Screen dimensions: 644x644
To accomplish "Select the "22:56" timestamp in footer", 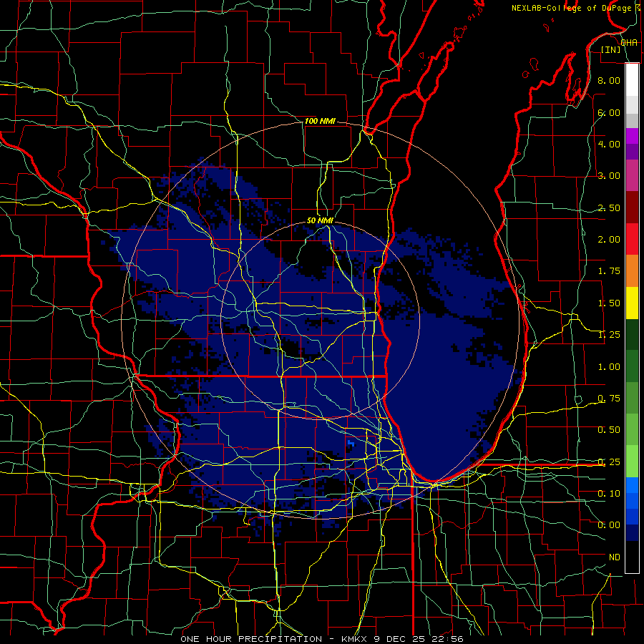I will point(448,639).
